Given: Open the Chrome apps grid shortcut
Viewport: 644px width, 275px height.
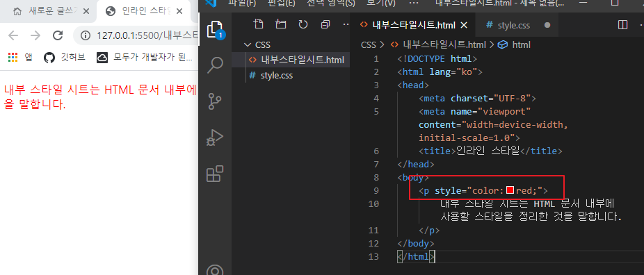Looking at the screenshot, I should tap(13, 58).
